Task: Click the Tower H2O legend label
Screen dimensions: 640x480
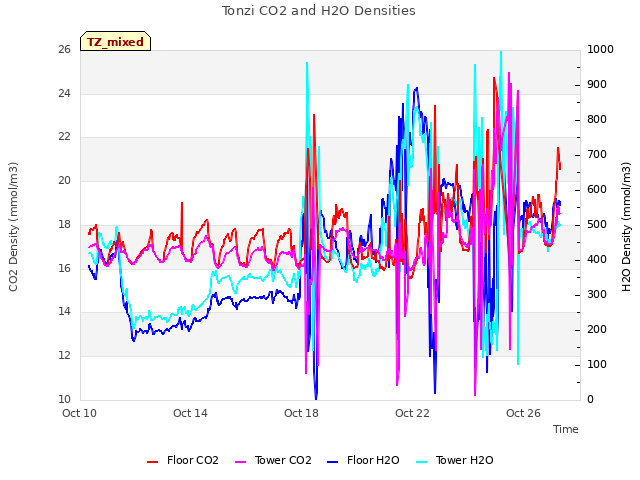Action: [x=464, y=460]
